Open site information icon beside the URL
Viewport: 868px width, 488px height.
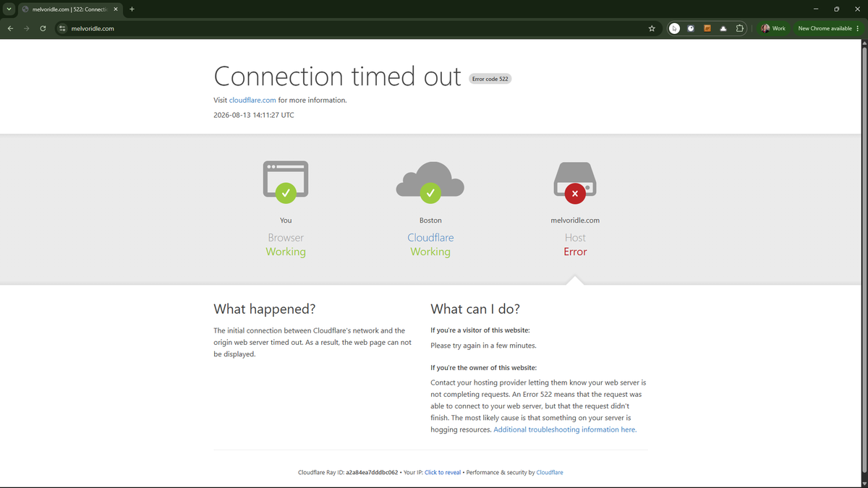pos(62,28)
